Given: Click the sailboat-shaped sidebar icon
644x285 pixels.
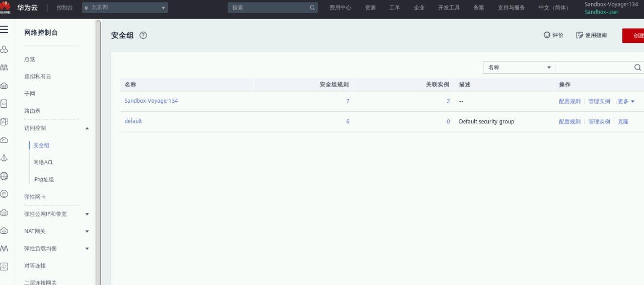Looking at the screenshot, I should [x=4, y=158].
